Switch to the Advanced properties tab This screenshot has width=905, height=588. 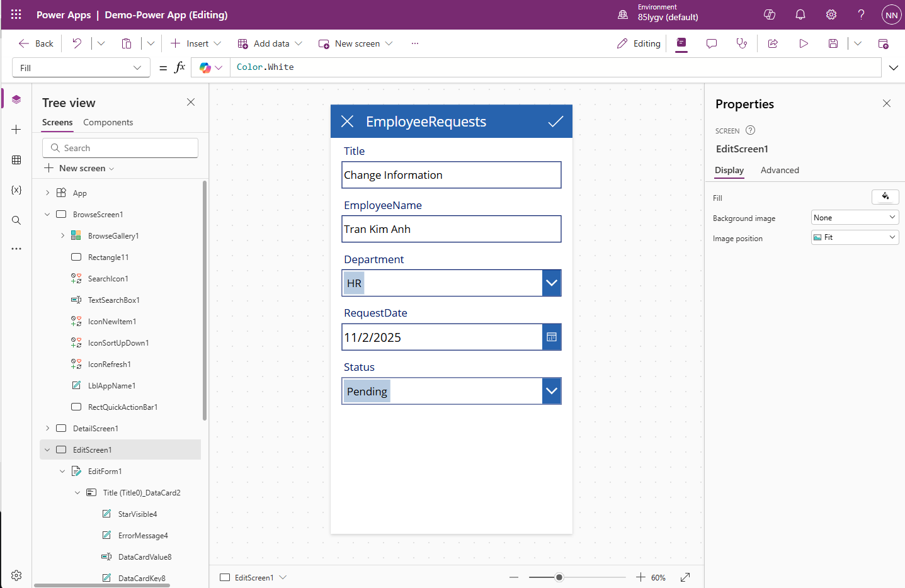779,171
